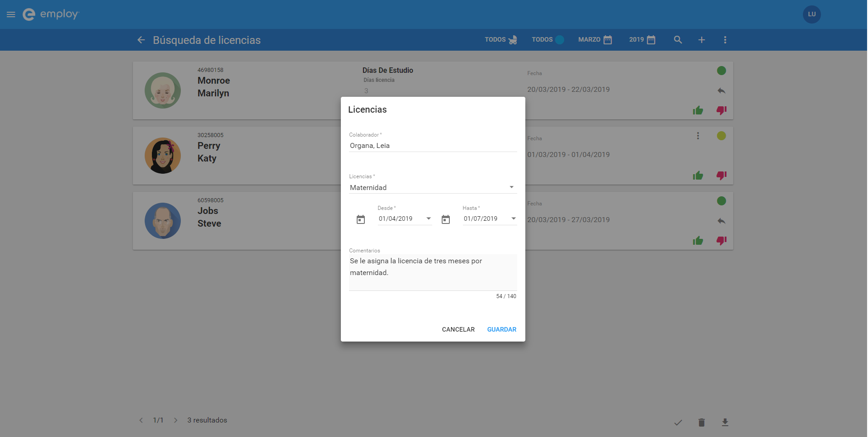Screen dimensions: 868x437
Task: Go to next results page
Action: point(175,420)
